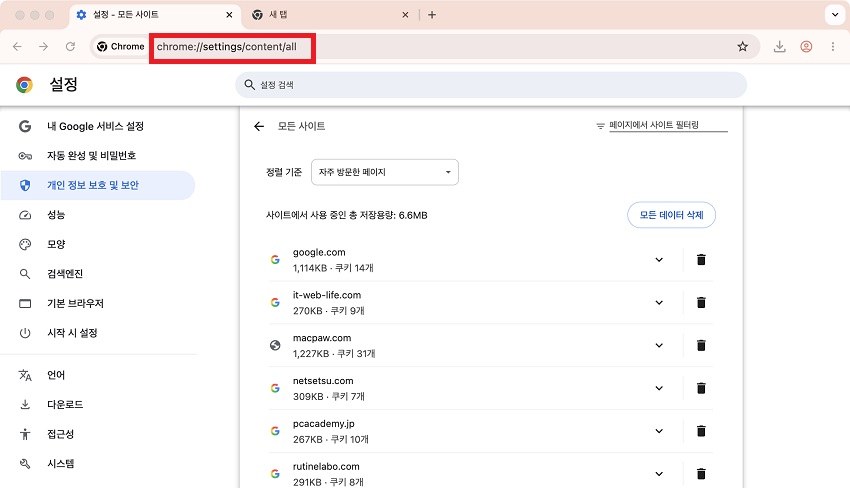
Task: Open the 다운로드 settings section
Action: (x=98, y=404)
